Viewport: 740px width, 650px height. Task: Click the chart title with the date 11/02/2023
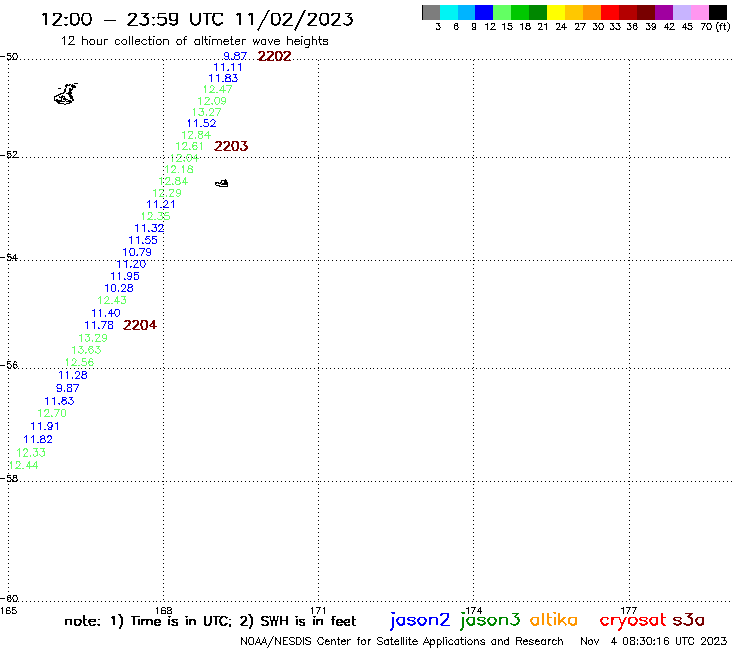(197, 19)
